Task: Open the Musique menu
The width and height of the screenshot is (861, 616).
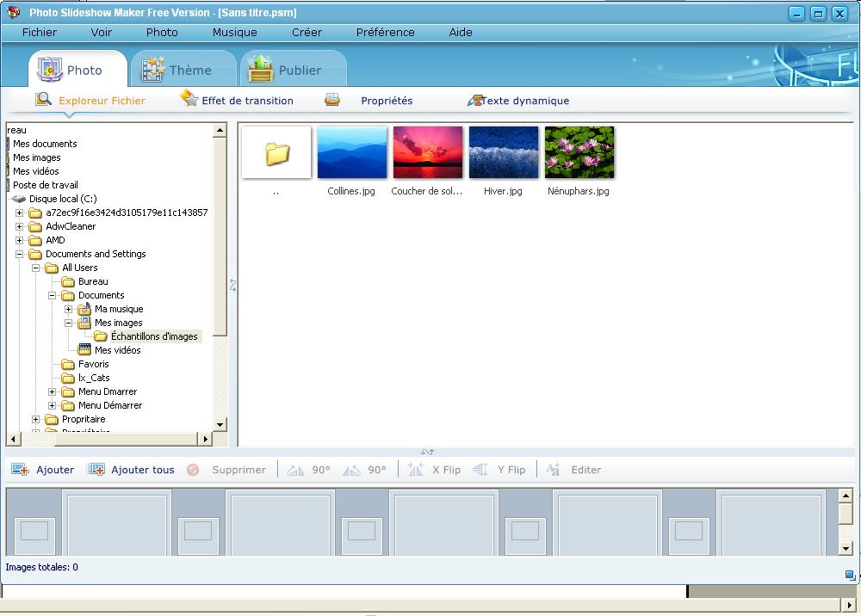Action: 234,32
